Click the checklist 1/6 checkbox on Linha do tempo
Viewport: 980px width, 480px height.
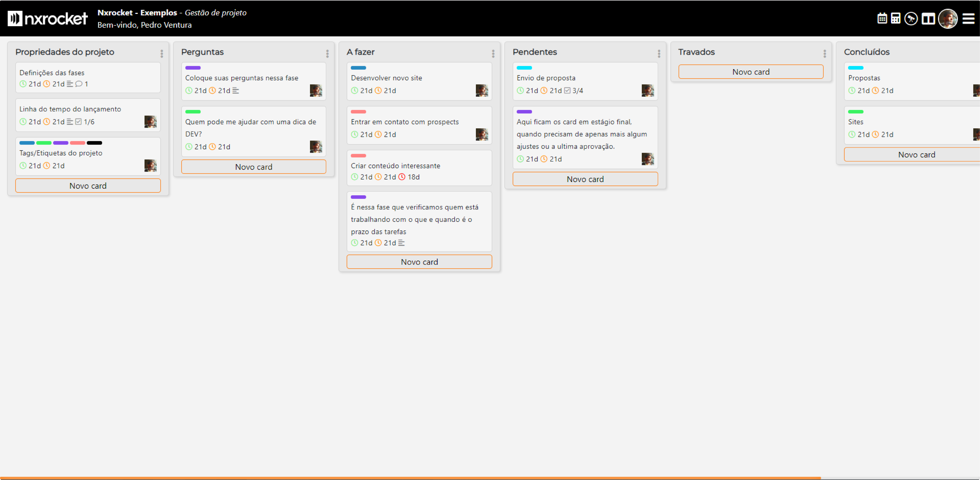(78, 122)
